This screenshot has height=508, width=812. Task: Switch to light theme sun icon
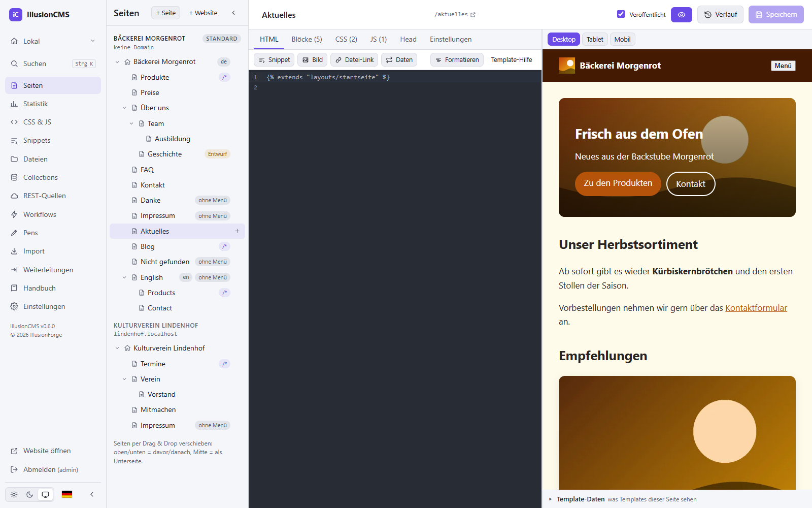coord(14,494)
